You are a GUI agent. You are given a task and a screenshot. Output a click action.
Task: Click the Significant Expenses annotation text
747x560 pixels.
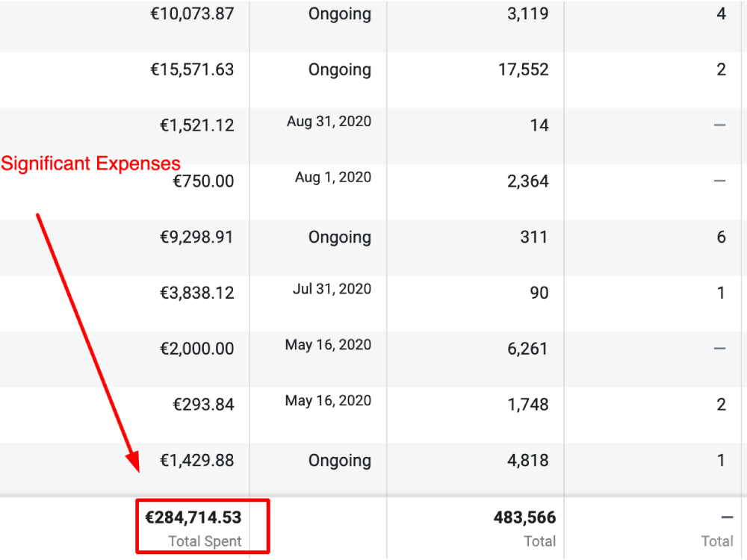[90, 164]
